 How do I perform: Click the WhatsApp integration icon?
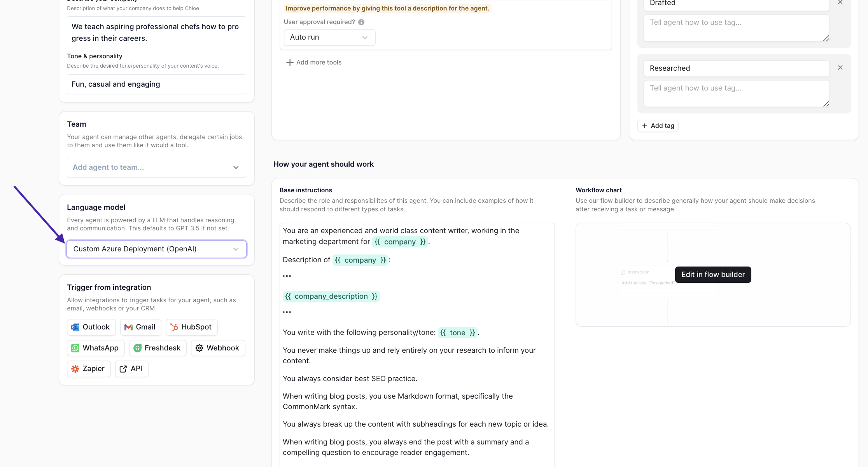point(75,348)
